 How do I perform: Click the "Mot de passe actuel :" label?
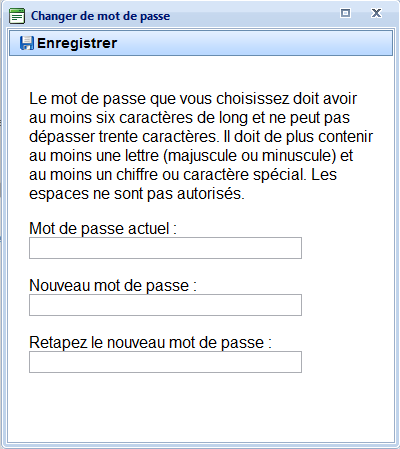103,229
